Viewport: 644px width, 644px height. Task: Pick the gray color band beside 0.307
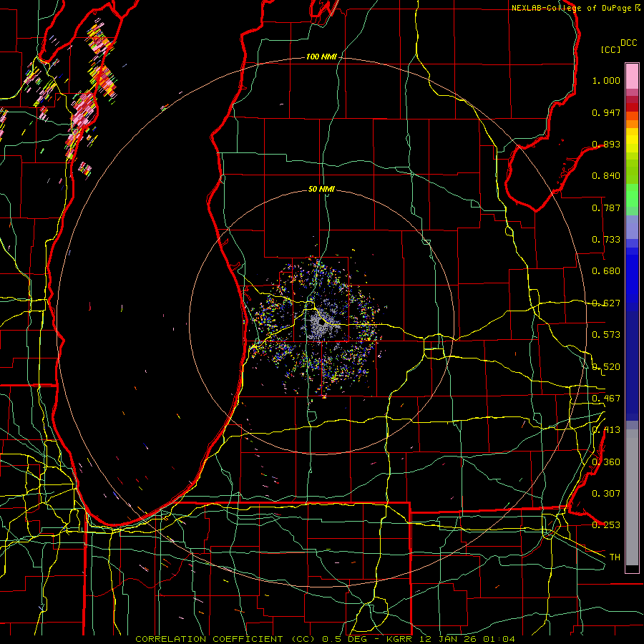pyautogui.click(x=632, y=497)
